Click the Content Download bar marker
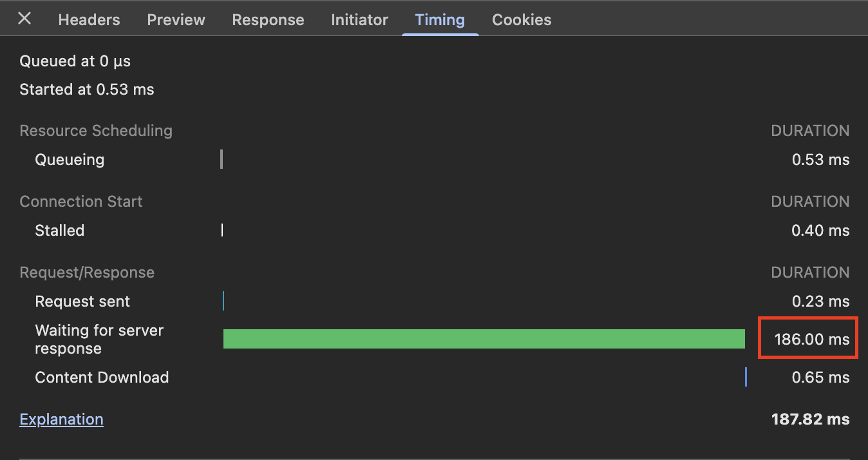This screenshot has height=460, width=868. point(746,377)
